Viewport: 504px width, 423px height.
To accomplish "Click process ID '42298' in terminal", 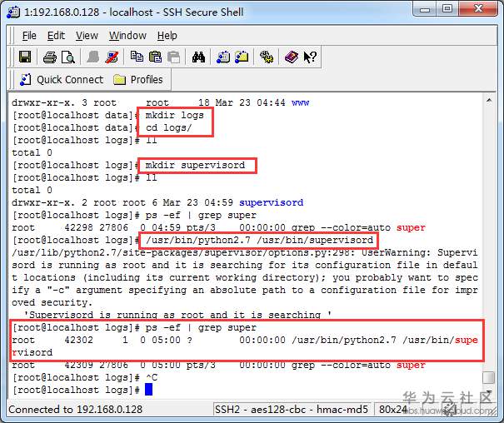I will 78,227.
